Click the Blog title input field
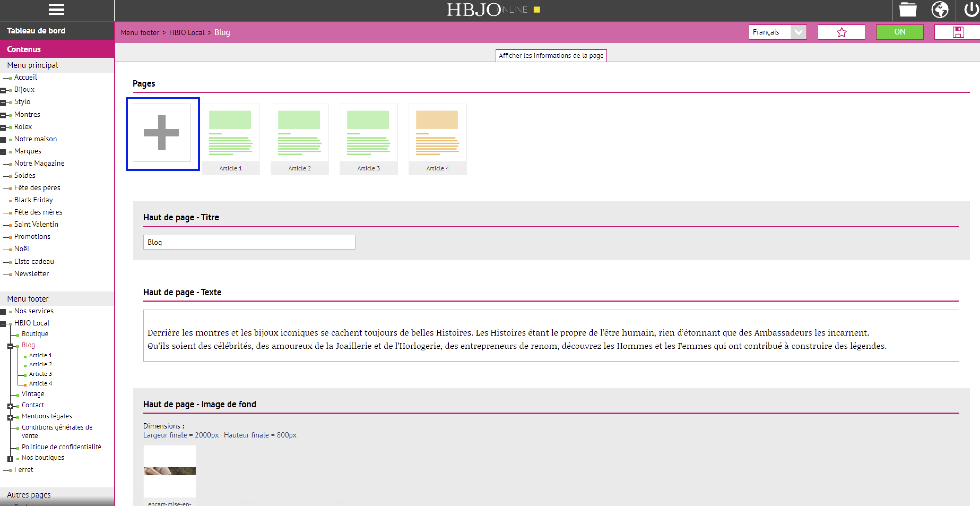 249,242
